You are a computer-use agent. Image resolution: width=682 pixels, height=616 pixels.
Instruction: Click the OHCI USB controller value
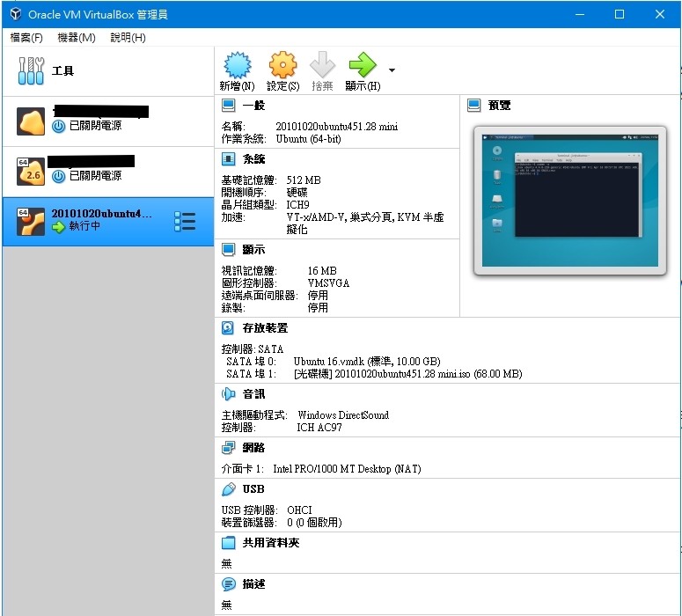coord(299,510)
